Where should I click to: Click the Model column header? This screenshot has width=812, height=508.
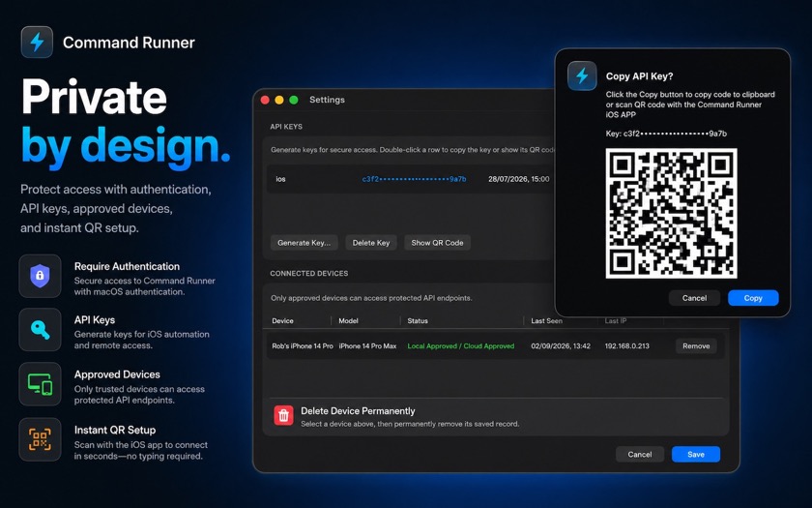click(x=349, y=321)
